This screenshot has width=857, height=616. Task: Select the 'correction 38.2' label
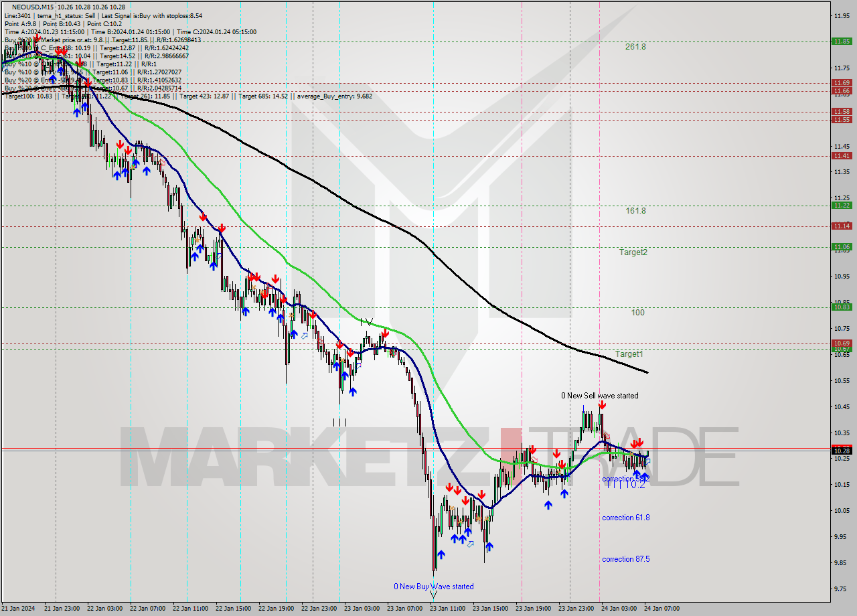coord(625,479)
